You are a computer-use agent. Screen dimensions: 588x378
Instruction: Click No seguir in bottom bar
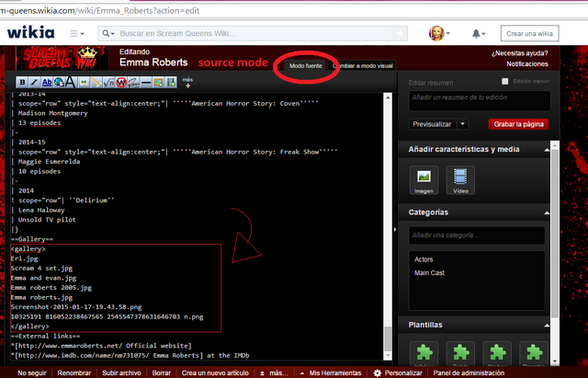(32, 372)
